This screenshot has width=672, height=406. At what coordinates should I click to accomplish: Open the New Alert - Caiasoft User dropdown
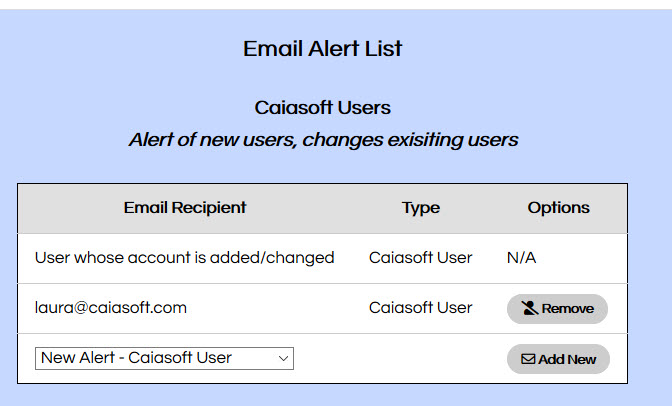pos(164,358)
